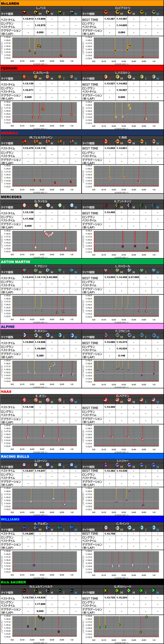164x644 pixels.
Task: Click Mercedes soft tyre icon for G.ラッセル
Action: pyautogui.click(x=24, y=206)
